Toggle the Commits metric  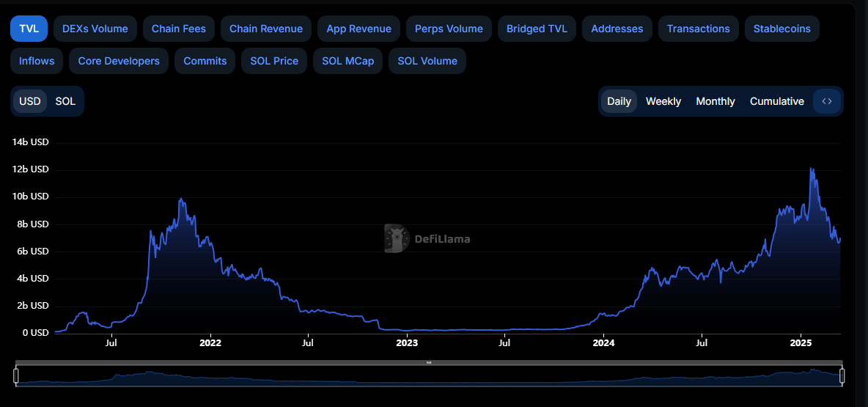[x=205, y=61]
